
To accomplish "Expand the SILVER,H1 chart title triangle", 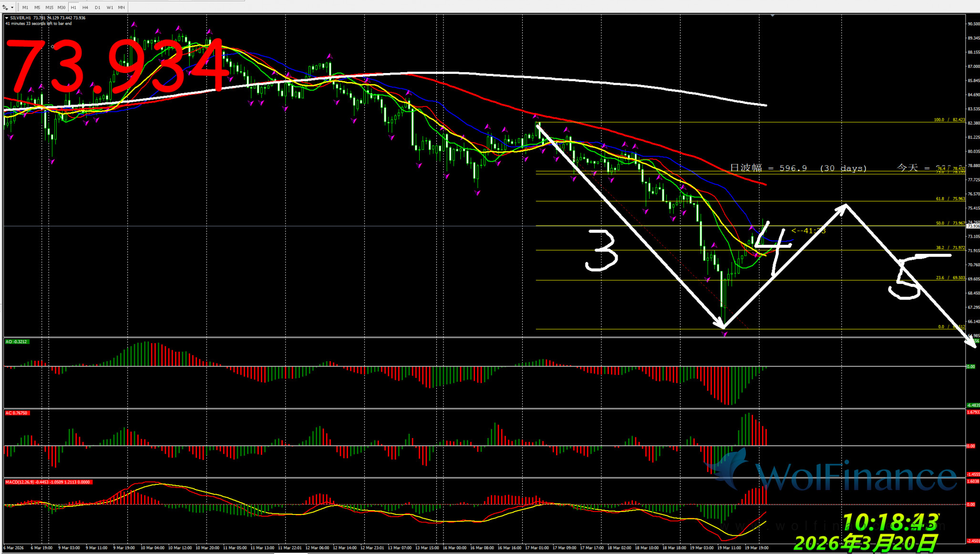I will [7, 18].
